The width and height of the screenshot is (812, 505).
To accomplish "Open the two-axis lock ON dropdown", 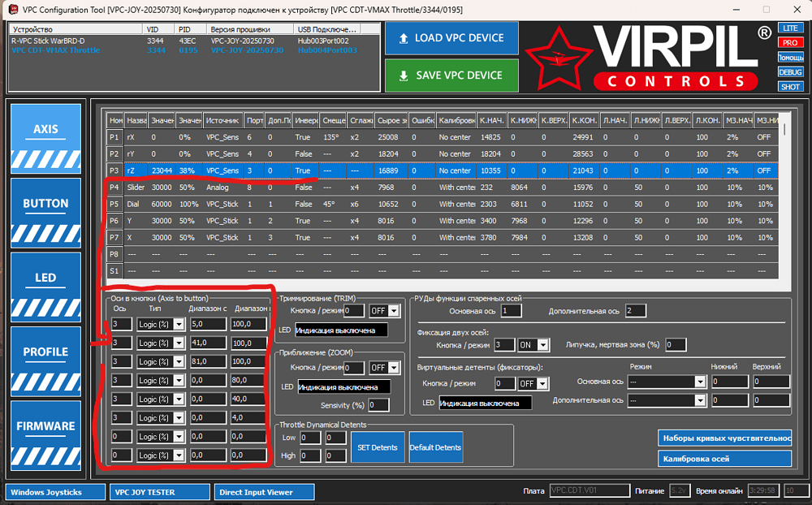I will (533, 345).
